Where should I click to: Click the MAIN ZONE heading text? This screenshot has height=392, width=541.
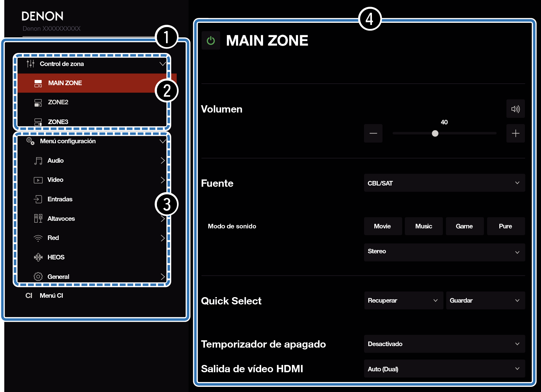pyautogui.click(x=267, y=40)
